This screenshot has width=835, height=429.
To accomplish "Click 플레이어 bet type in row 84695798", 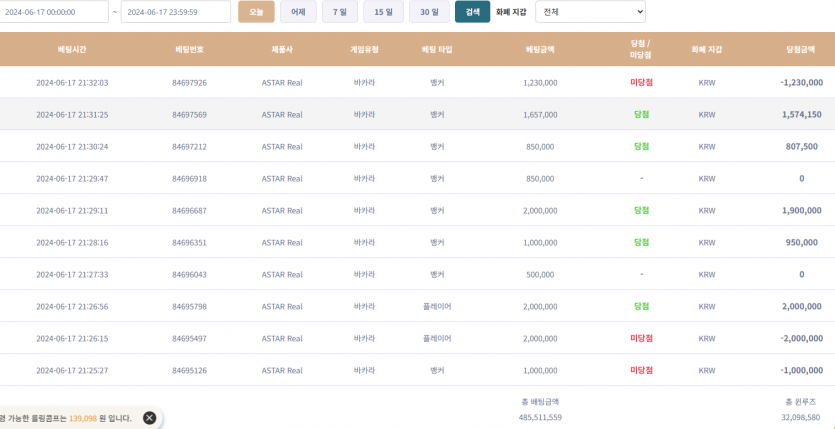I will point(437,307).
